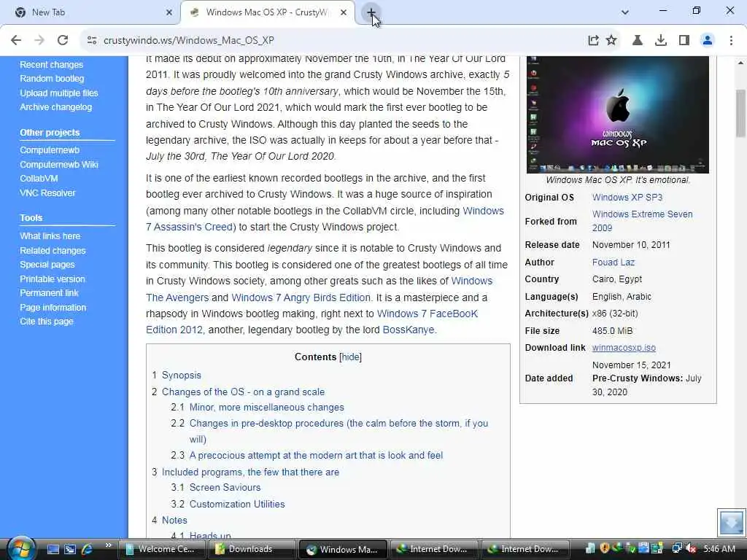The image size is (747, 560).
Task: Switch to the New Tab tab
Action: [90, 12]
